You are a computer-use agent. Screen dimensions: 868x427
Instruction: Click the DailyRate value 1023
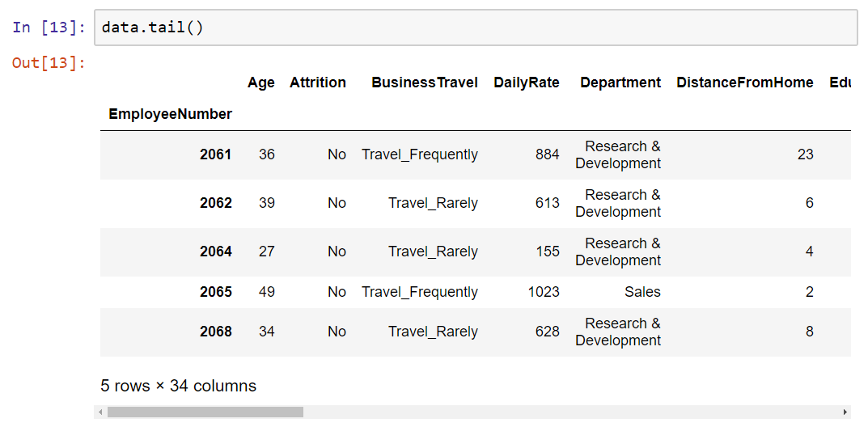click(544, 291)
